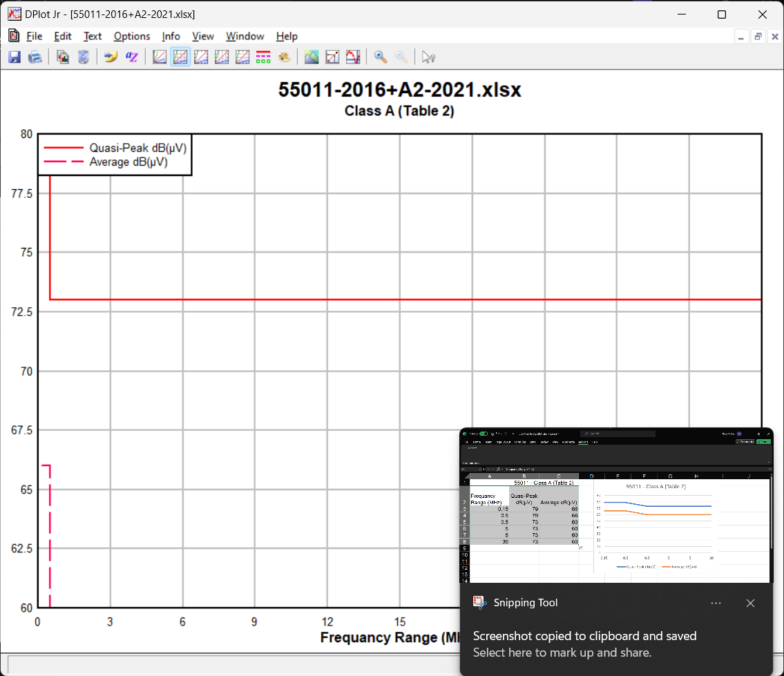784x676 pixels.
Task: Click the Snipping Tool notification app icon
Action: pyautogui.click(x=479, y=603)
